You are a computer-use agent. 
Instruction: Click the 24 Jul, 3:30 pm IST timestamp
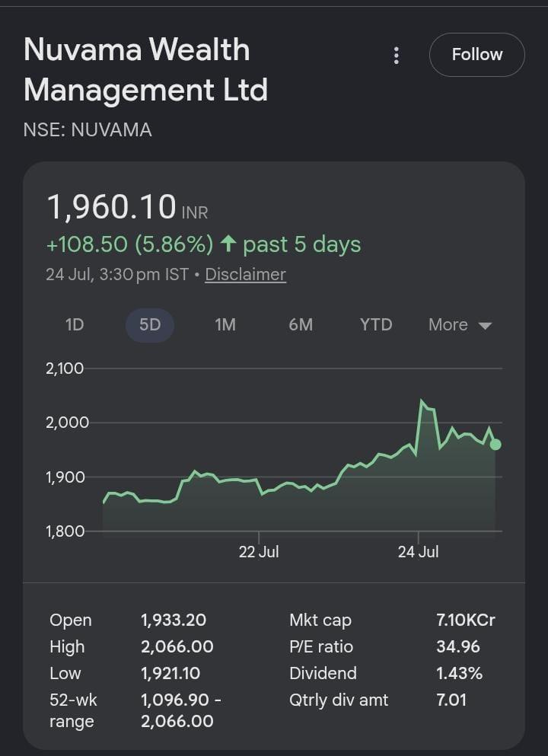(117, 274)
